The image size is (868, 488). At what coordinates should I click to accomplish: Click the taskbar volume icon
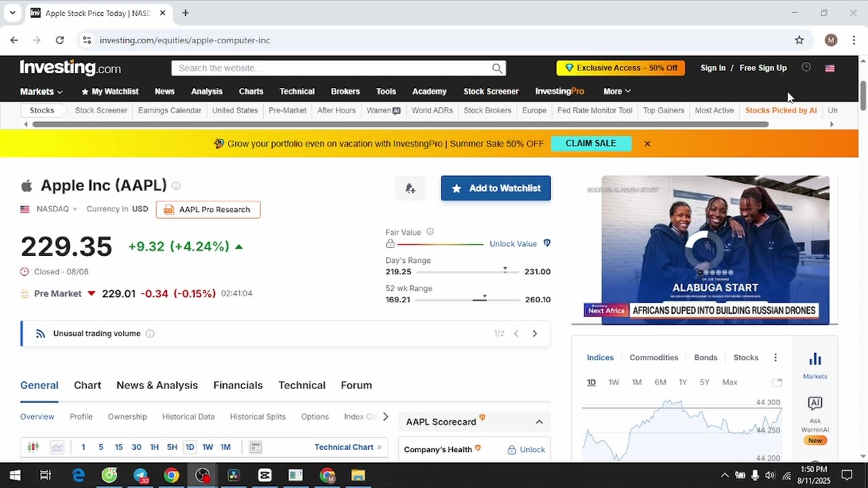click(x=770, y=475)
